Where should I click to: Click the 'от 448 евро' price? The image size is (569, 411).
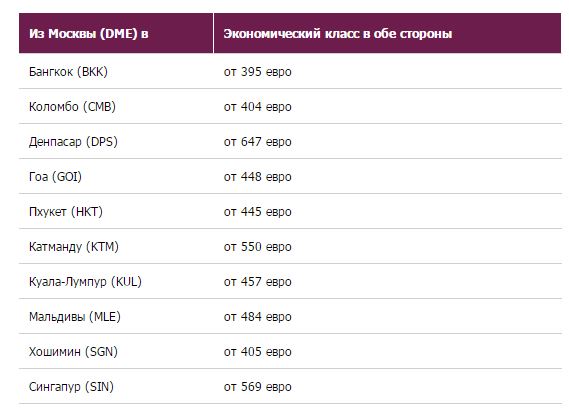(x=258, y=177)
